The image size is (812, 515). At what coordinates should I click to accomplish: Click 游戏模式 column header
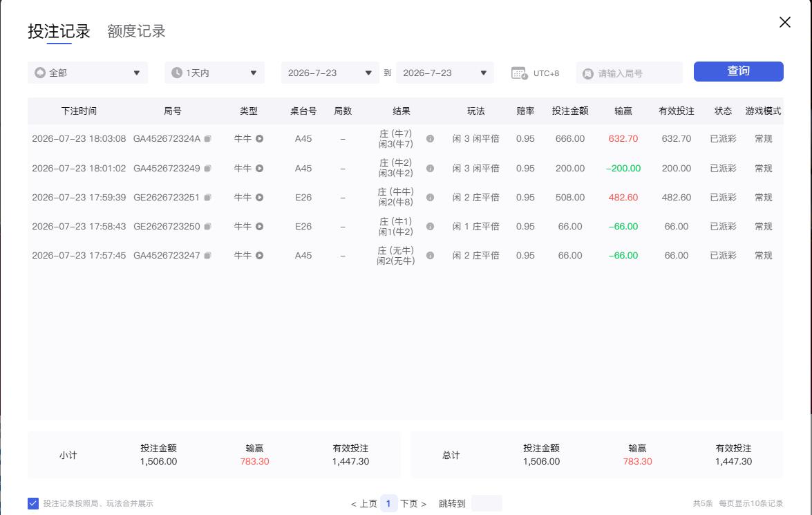(764, 111)
